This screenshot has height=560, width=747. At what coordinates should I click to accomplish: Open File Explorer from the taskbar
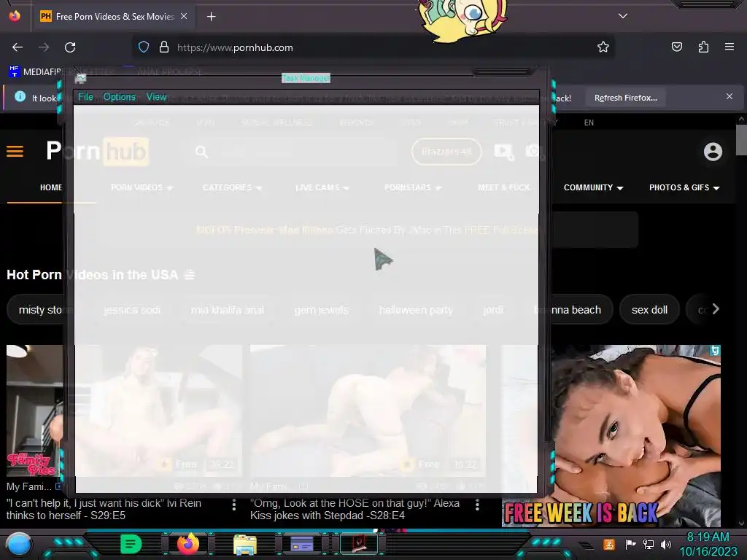(245, 544)
